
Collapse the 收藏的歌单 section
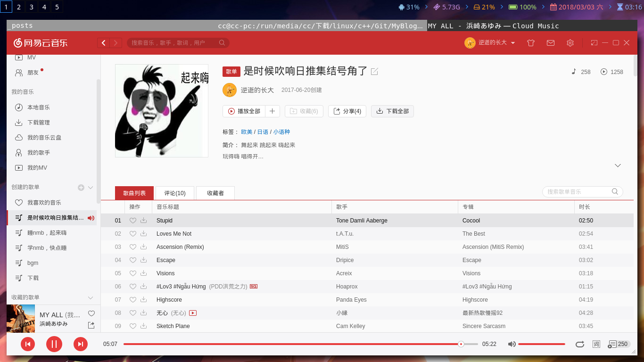point(91,297)
